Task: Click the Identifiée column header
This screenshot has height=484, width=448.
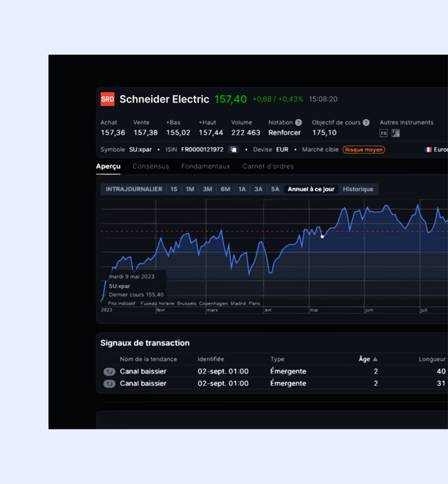Action: tap(211, 359)
